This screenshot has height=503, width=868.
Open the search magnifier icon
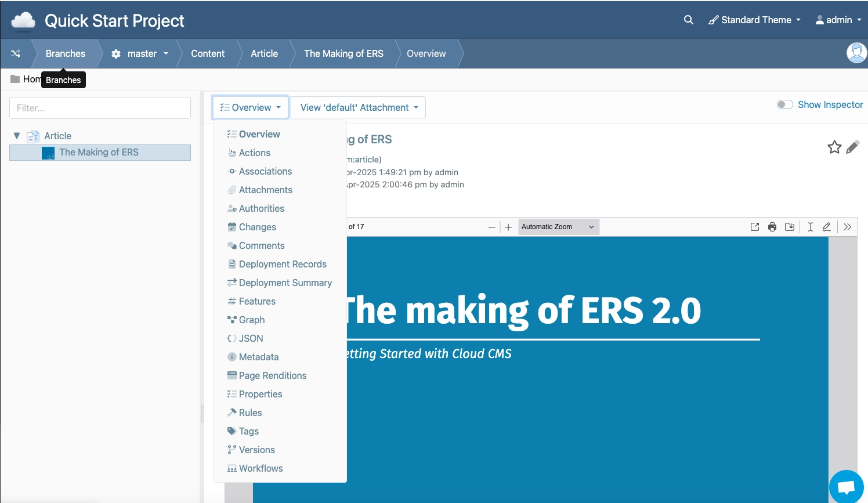click(x=689, y=20)
